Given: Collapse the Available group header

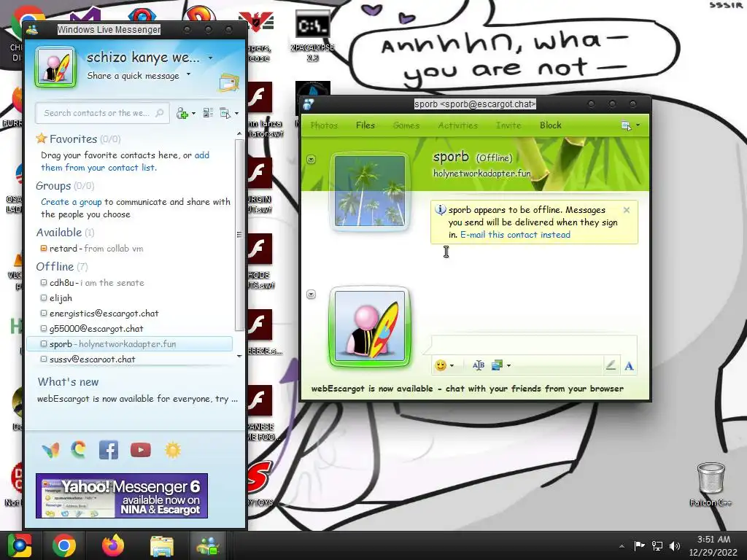Looking at the screenshot, I should tap(65, 233).
